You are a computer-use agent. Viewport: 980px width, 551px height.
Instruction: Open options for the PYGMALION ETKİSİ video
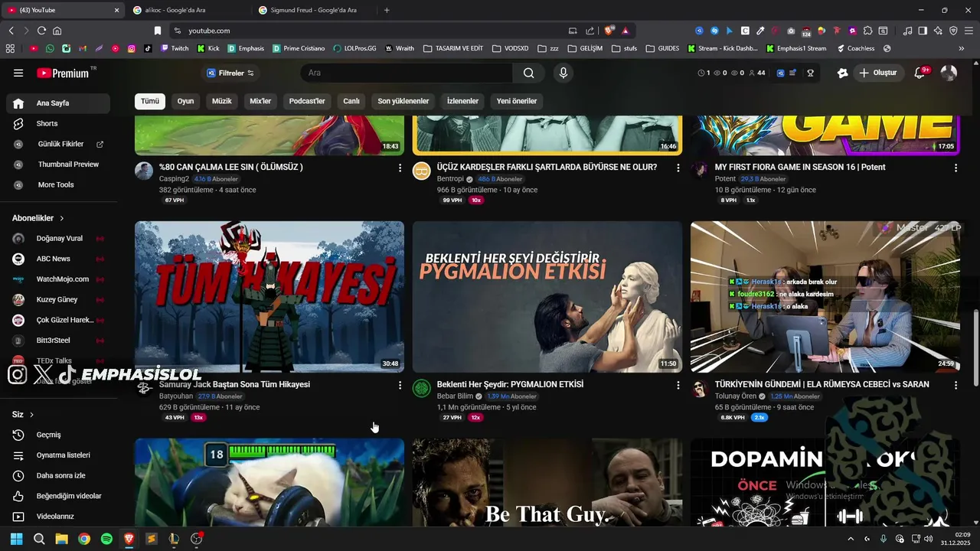(x=678, y=385)
